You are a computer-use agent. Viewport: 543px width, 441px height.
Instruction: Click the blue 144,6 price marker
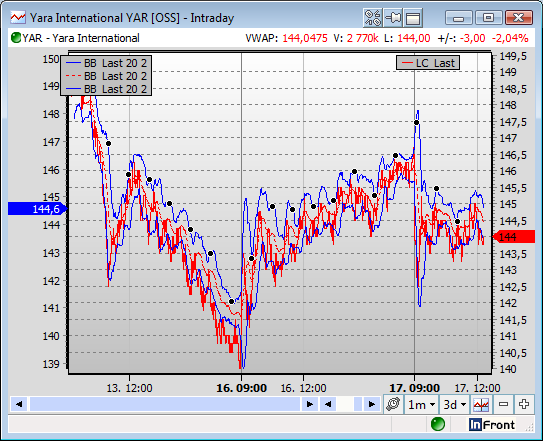click(x=38, y=209)
